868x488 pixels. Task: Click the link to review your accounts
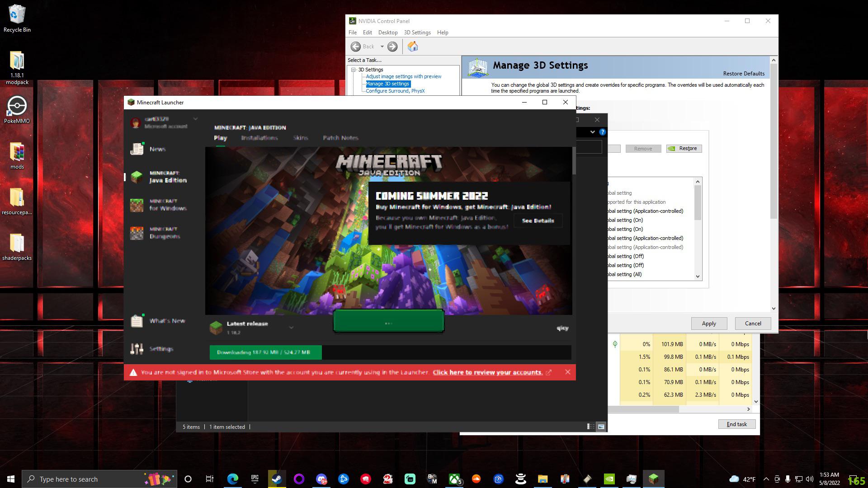(487, 372)
